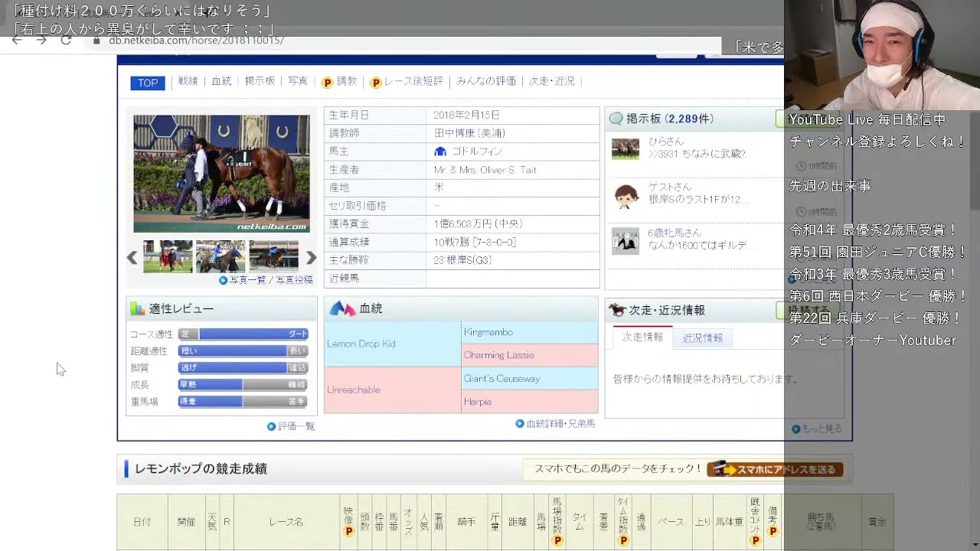Click the 掲示板 speech bubble icon
This screenshot has width=980, height=551.
pyautogui.click(x=616, y=119)
